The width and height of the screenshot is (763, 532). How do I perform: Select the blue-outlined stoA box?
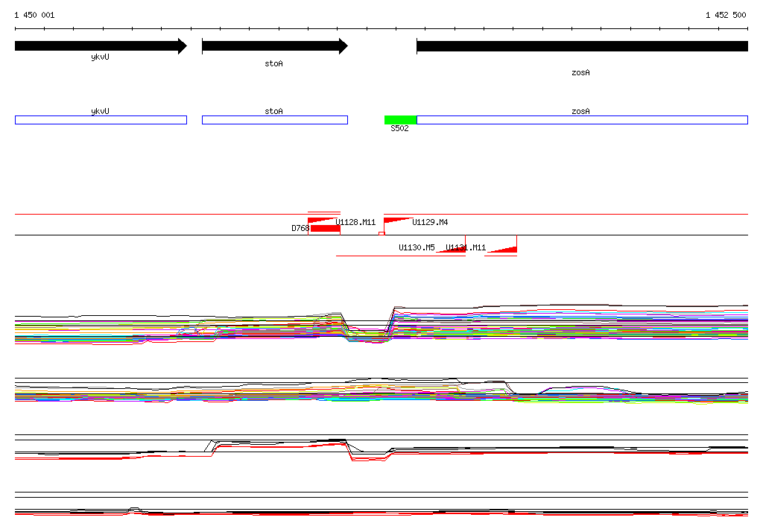[275, 120]
